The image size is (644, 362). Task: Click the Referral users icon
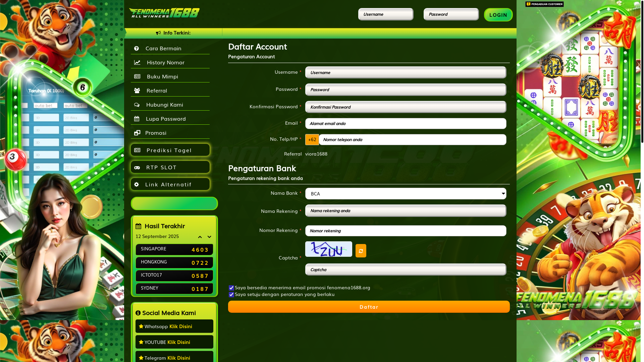pyautogui.click(x=137, y=91)
